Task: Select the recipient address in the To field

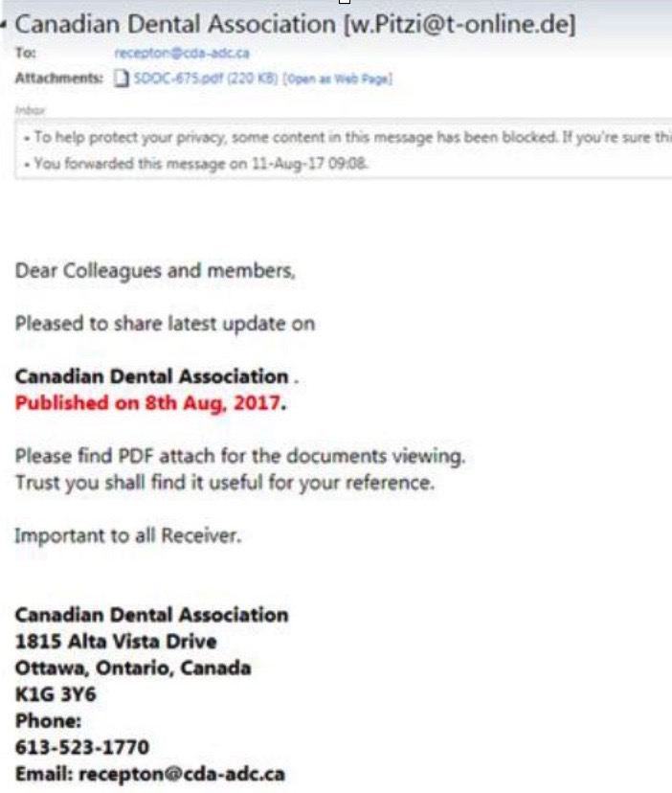Action: (x=182, y=53)
